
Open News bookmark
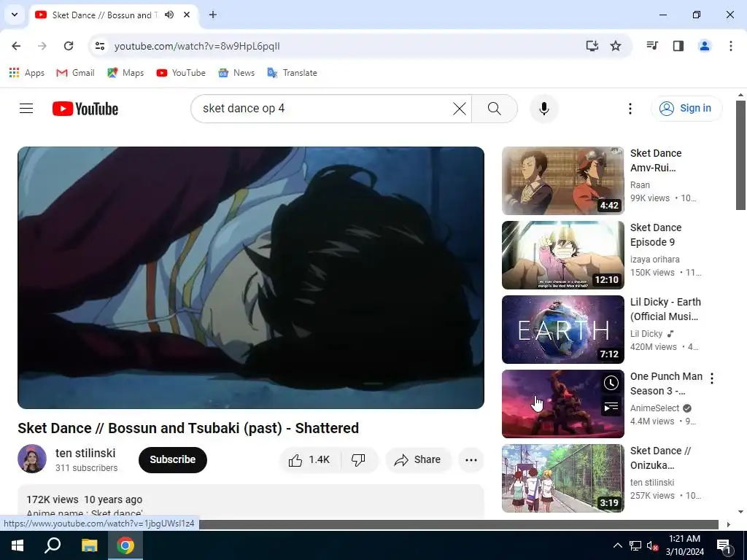(236, 73)
